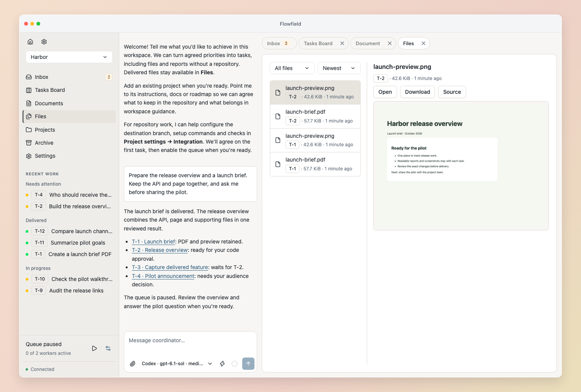Click the Open button for launch-preview.png
The height and width of the screenshot is (392, 581).
click(x=385, y=92)
